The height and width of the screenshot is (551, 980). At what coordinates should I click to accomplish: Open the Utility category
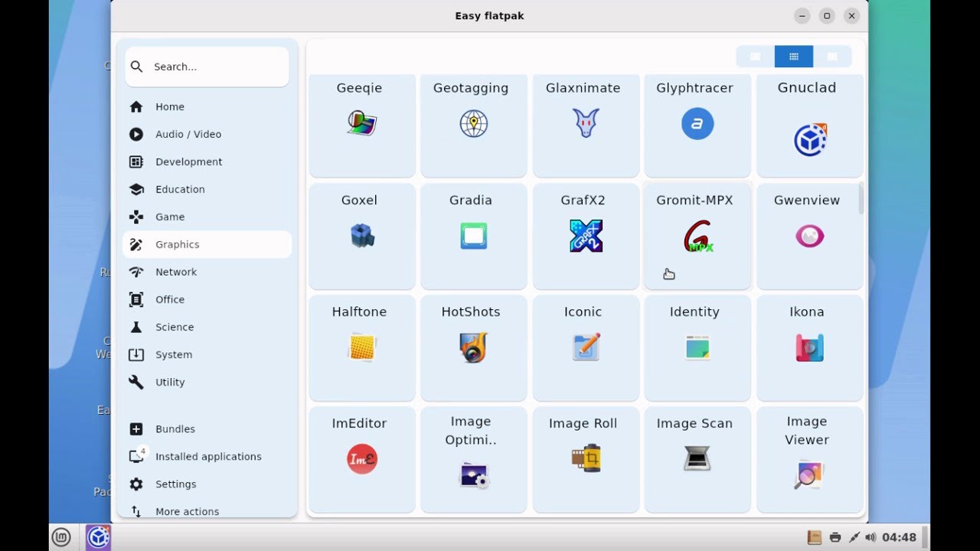click(207, 382)
